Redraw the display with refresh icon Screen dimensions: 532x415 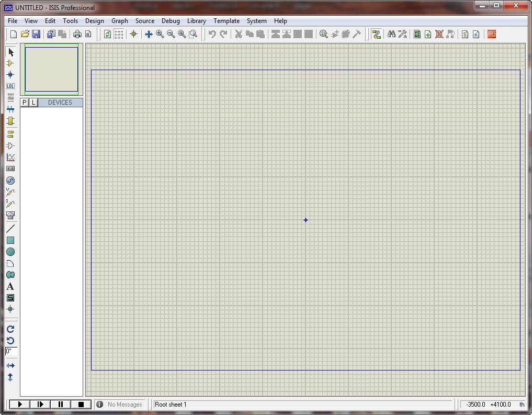[108, 34]
